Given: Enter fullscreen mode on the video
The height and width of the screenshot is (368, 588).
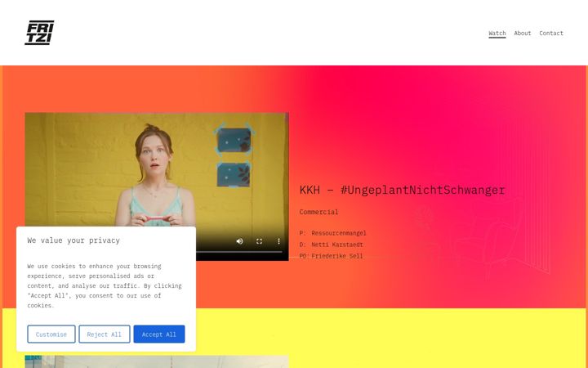Looking at the screenshot, I should pyautogui.click(x=259, y=241).
